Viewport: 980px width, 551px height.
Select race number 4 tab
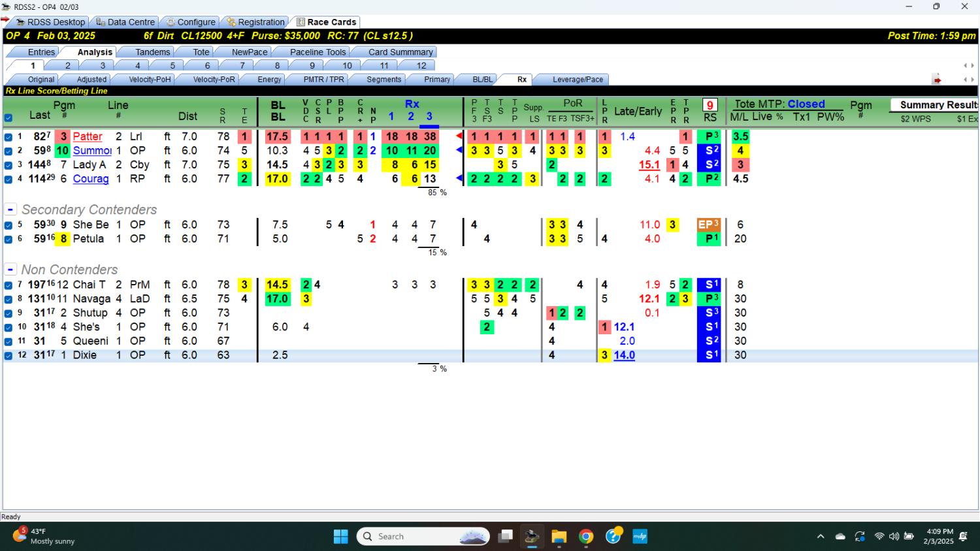click(137, 65)
